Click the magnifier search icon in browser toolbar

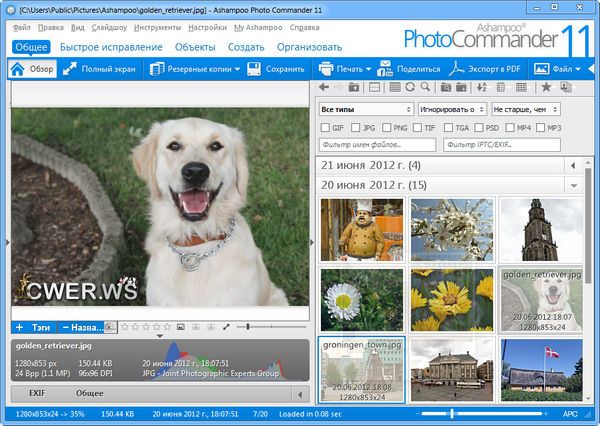click(x=424, y=88)
